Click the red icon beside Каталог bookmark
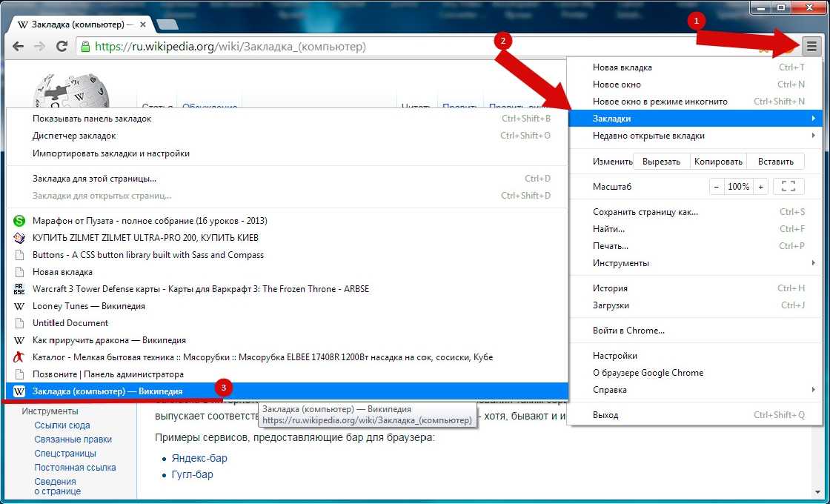The image size is (830, 504). click(x=19, y=357)
